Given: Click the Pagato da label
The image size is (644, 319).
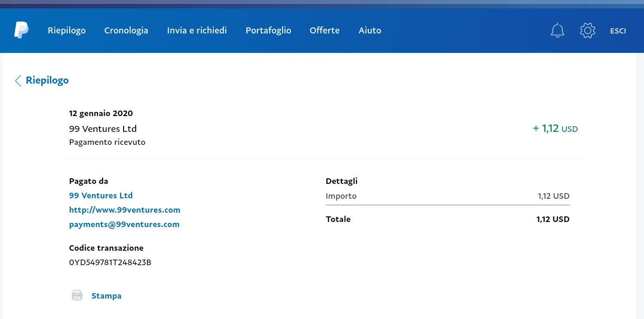Looking at the screenshot, I should [x=88, y=181].
